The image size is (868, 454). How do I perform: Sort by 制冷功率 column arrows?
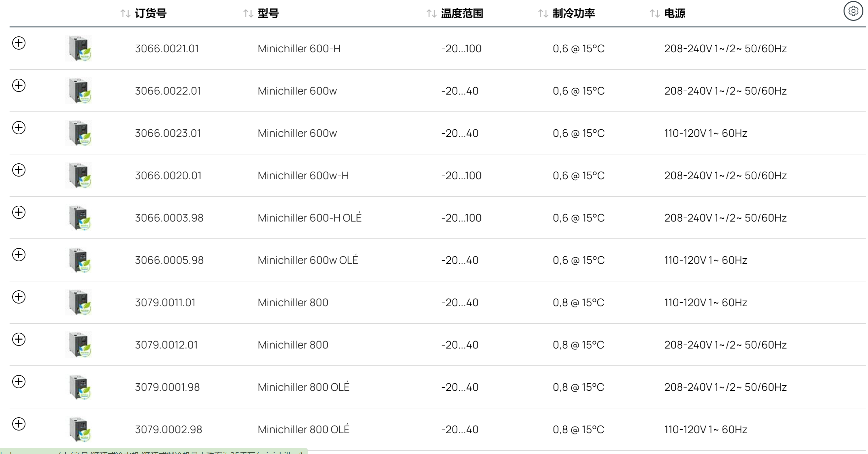point(543,14)
